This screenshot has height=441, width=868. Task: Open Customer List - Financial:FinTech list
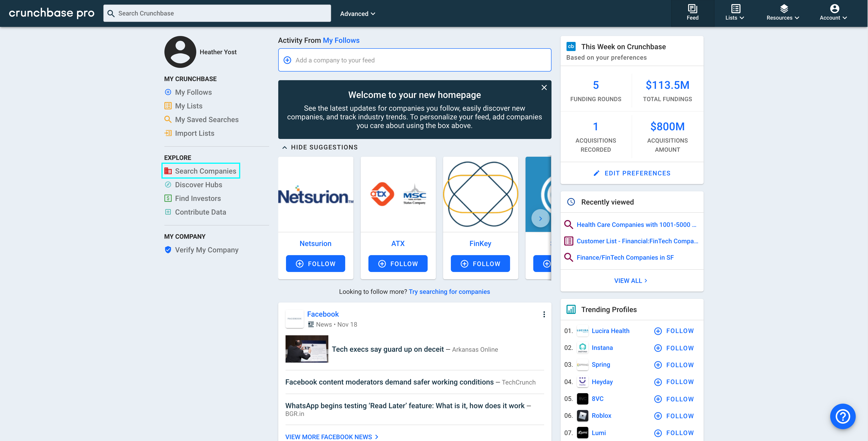coord(637,241)
